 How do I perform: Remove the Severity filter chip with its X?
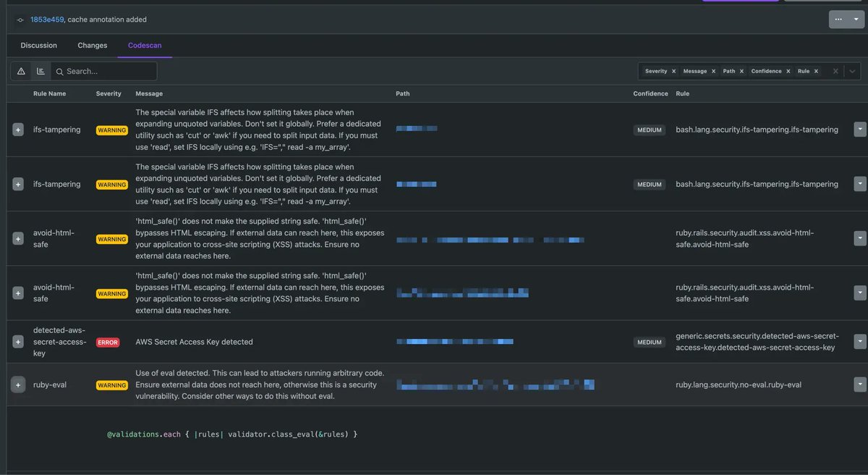tap(674, 71)
